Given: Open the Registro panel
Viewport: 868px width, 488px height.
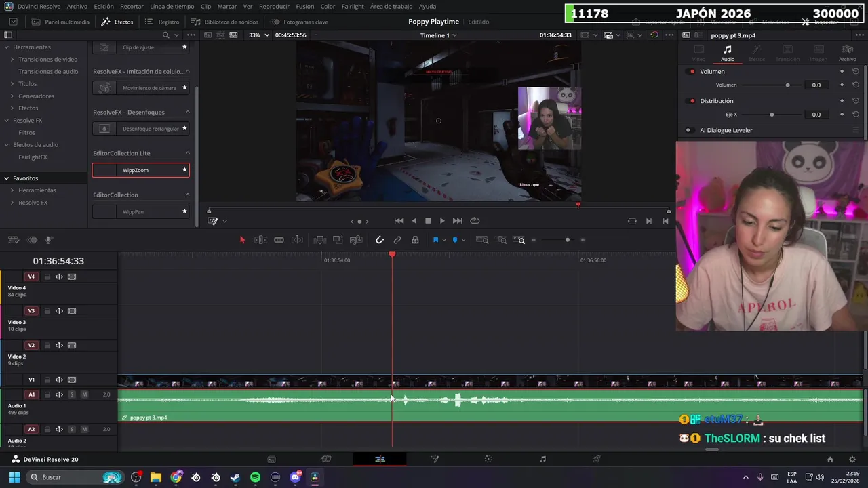Looking at the screenshot, I should pyautogui.click(x=162, y=22).
